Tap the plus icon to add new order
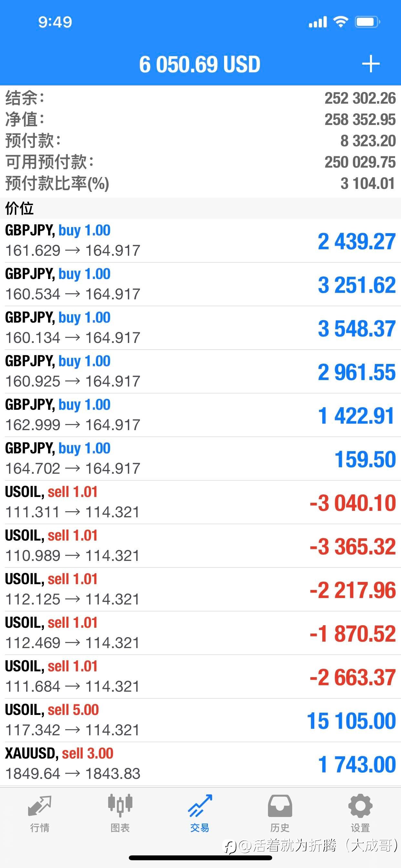401x868 pixels. coord(371,64)
